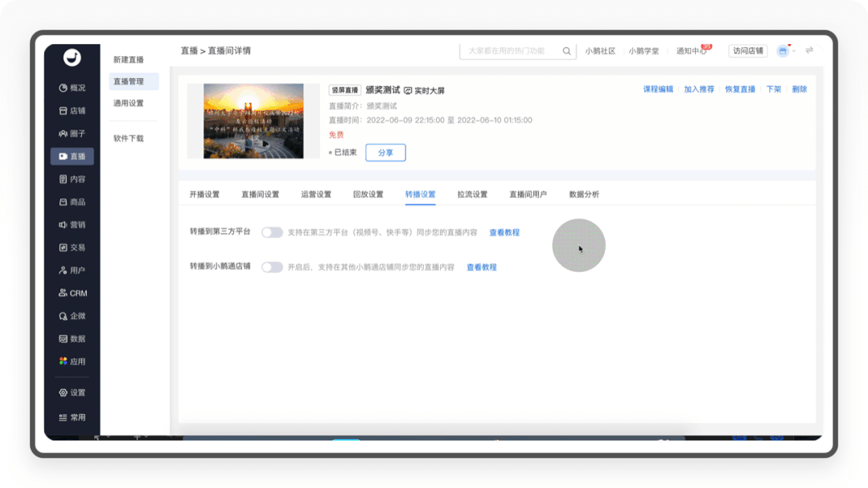The image size is (868, 488).
Task: Open the 内容 content section
Action: (72, 179)
